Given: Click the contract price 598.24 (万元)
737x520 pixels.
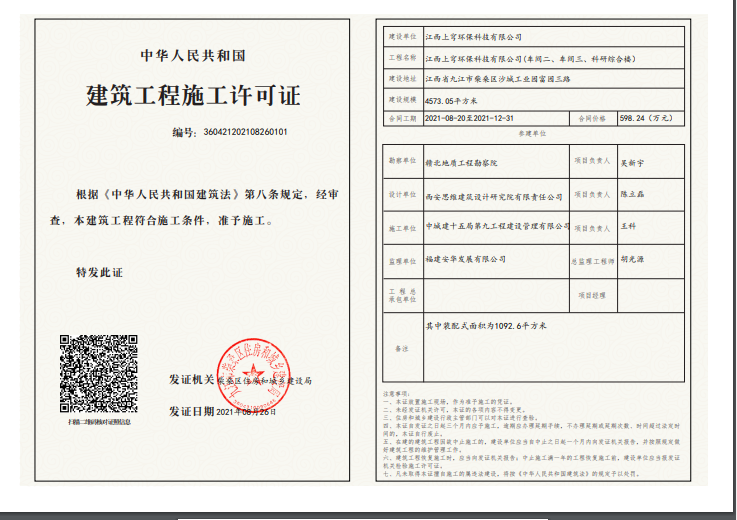Looking at the screenshot, I should coord(647,117).
